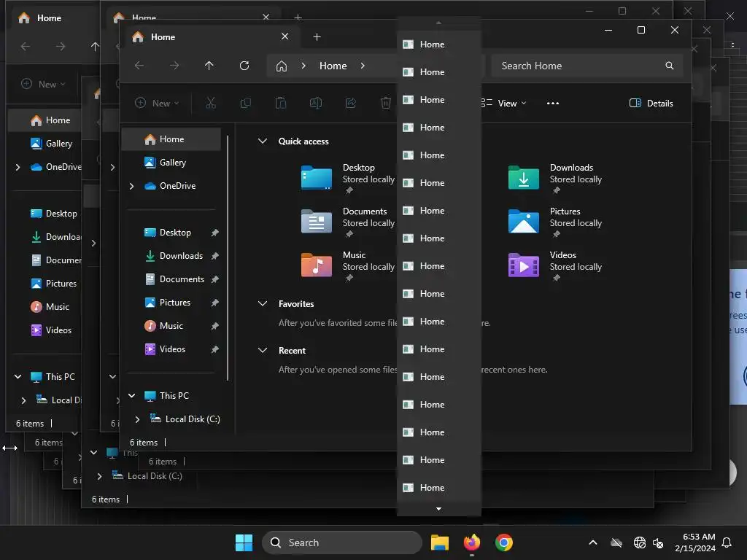Image resolution: width=747 pixels, height=560 pixels.
Task: Launch Google Chrome from the taskbar
Action: [x=503, y=542]
